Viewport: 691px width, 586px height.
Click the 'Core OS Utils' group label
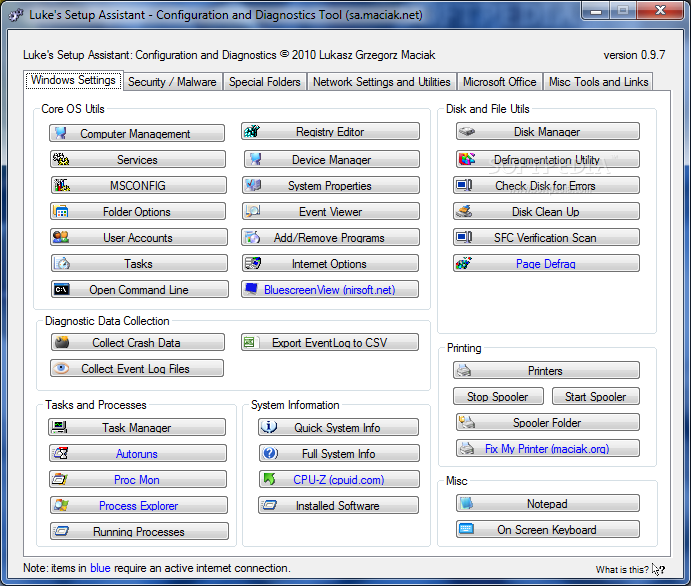(x=73, y=109)
